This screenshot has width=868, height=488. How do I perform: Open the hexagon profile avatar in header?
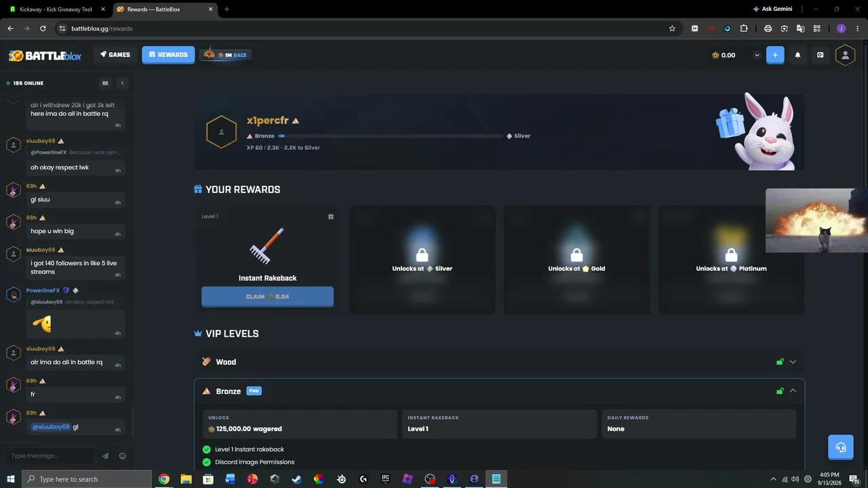click(x=845, y=55)
